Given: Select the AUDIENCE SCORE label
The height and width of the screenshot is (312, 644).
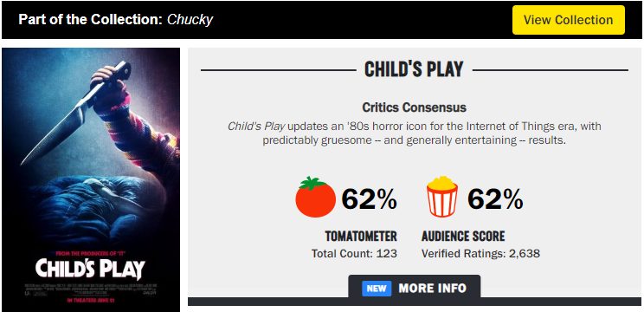Looking at the screenshot, I should (463, 237).
